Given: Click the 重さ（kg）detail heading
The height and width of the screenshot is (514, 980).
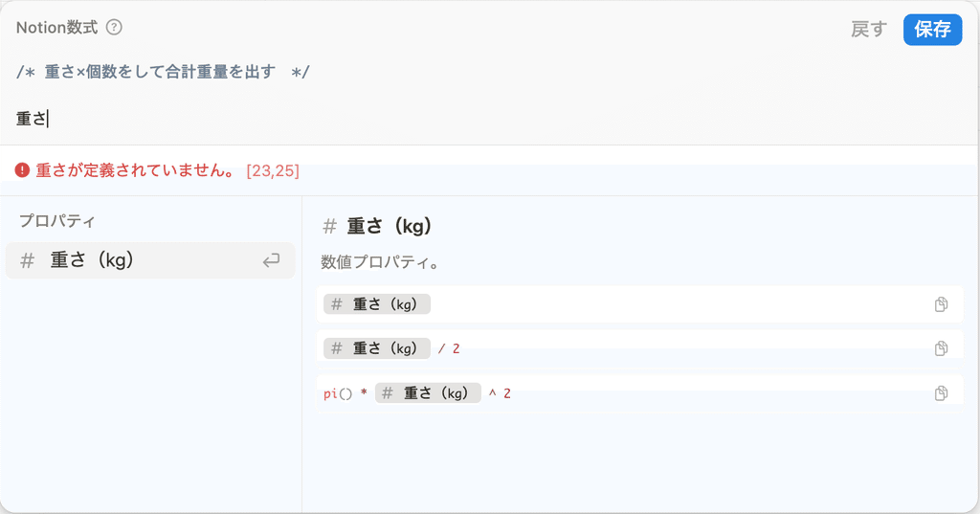Looking at the screenshot, I should (390, 226).
